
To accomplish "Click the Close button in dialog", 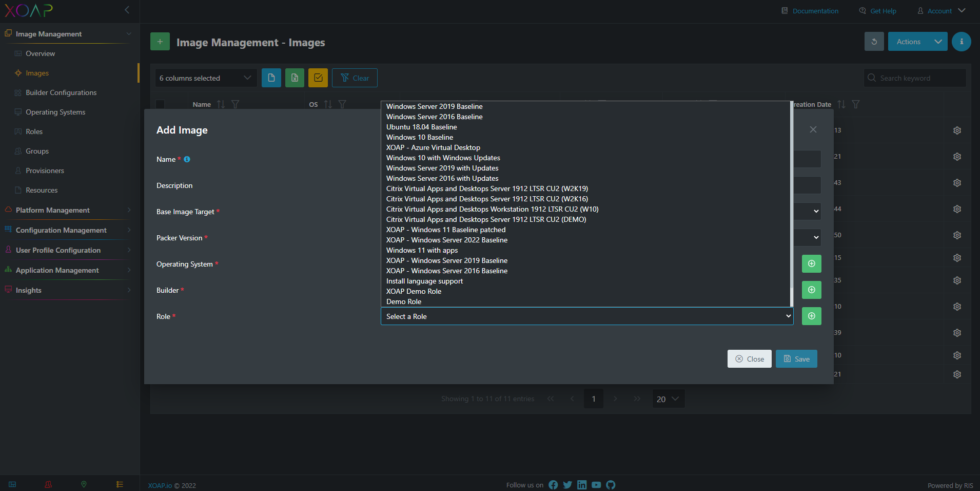I will (750, 359).
